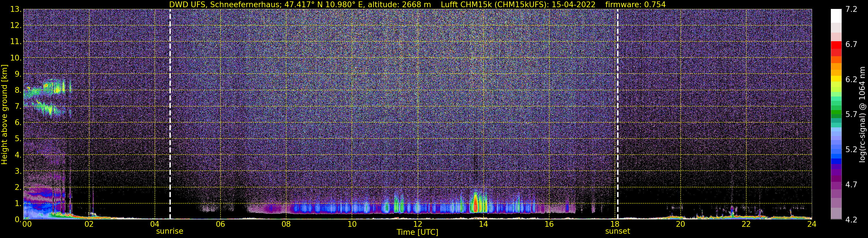Click the '6.7' colorbar value

point(851,44)
